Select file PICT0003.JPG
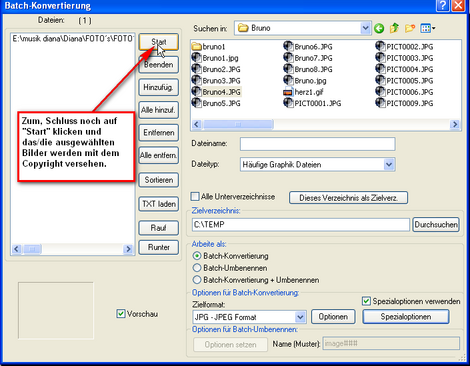The height and width of the screenshot is (366, 470). tap(404, 58)
